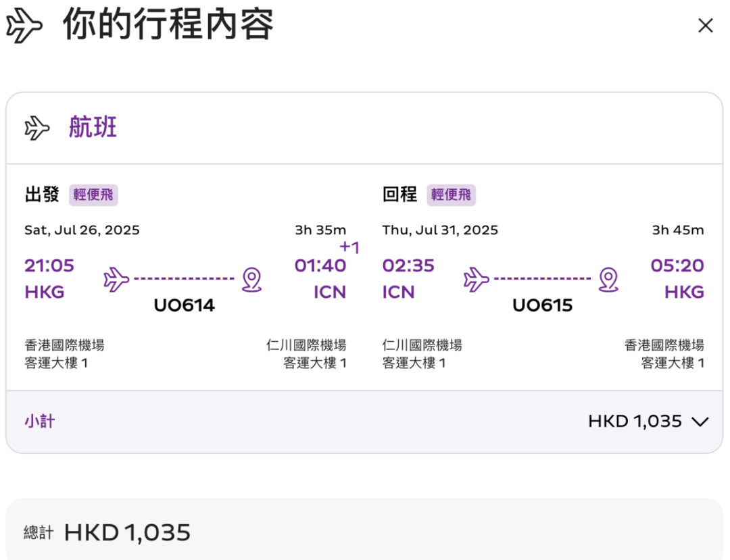
Task: Click the location pin icon for UO614
Action: [252, 280]
